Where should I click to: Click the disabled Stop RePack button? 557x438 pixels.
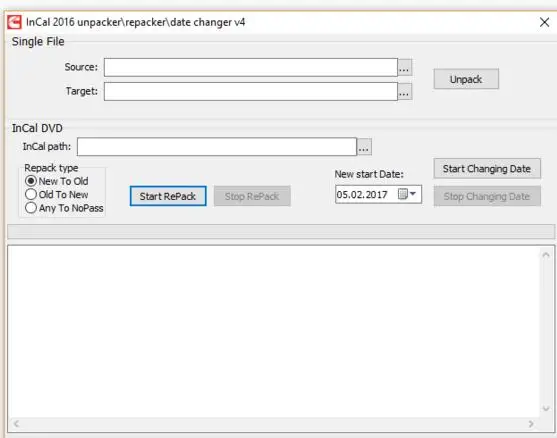(x=252, y=196)
